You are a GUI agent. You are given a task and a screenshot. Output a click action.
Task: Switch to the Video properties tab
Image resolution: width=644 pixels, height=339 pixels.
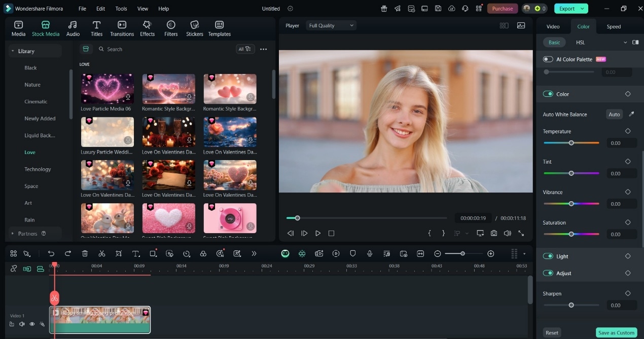(x=553, y=26)
